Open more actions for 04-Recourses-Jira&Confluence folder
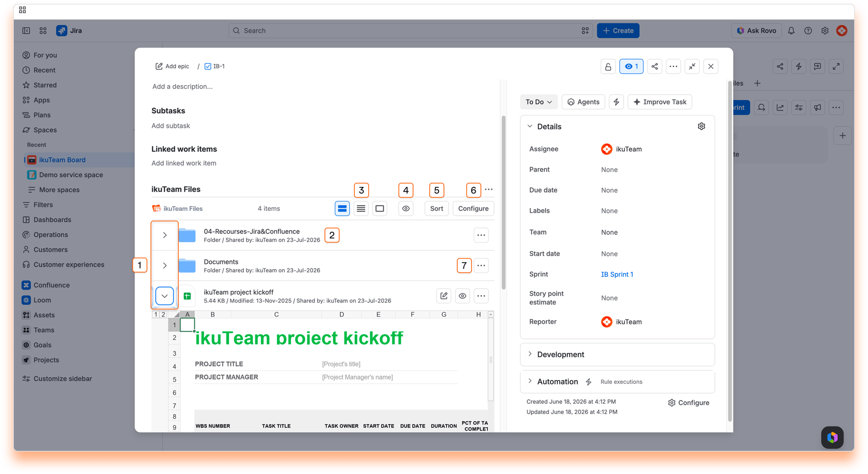This screenshot has height=474, width=868. [481, 235]
